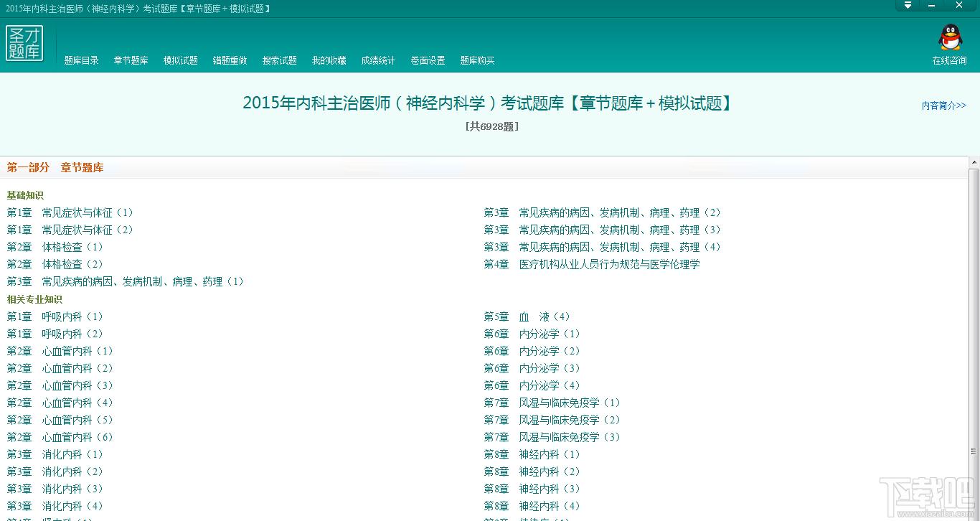
Task: Open 第3章 常见疾病的病因 药理（3）
Action: (x=603, y=230)
